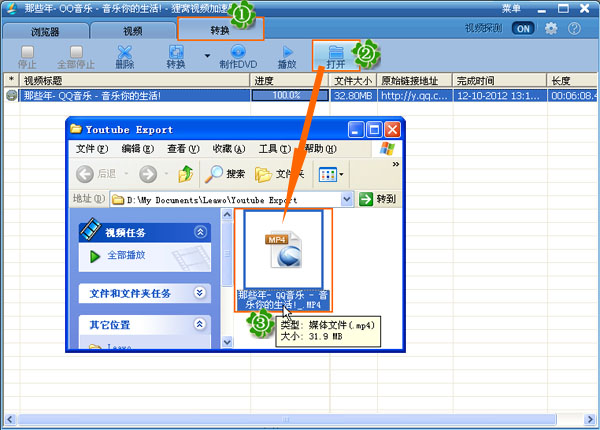Click the 打开 (Open) folder icon

click(x=336, y=52)
